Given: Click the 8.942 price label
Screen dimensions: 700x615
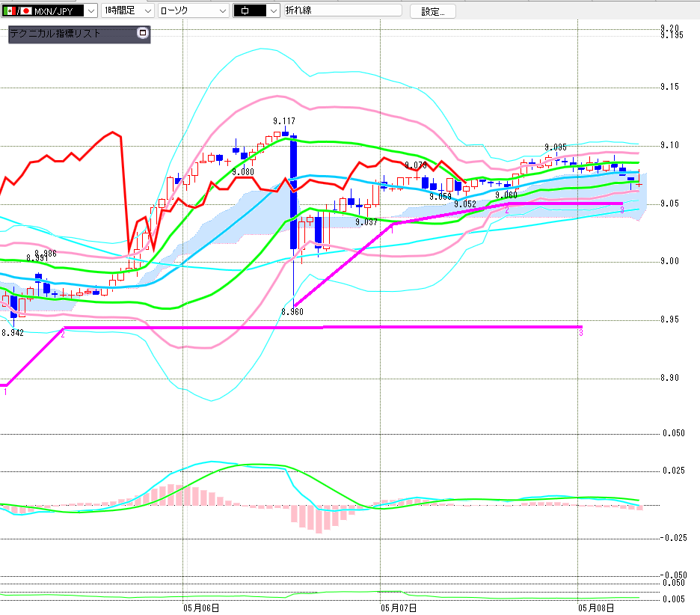Looking at the screenshot, I should click(13, 333).
